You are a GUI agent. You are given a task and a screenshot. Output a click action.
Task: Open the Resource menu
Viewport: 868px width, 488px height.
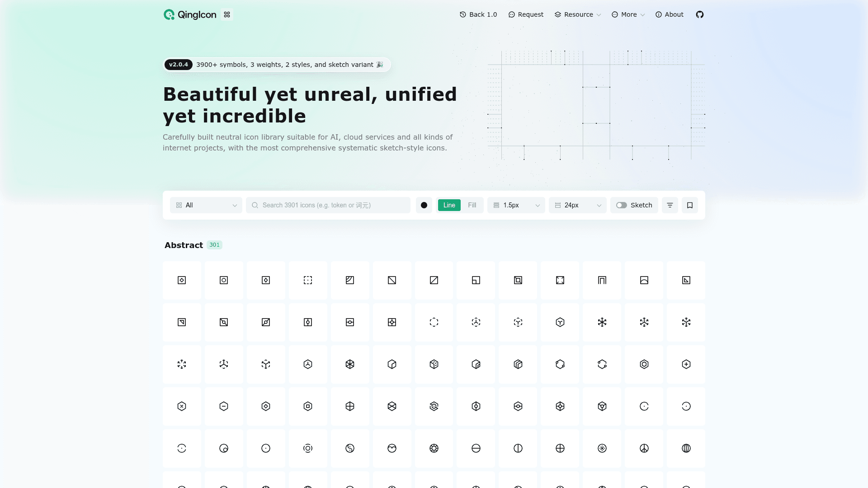(578, 14)
